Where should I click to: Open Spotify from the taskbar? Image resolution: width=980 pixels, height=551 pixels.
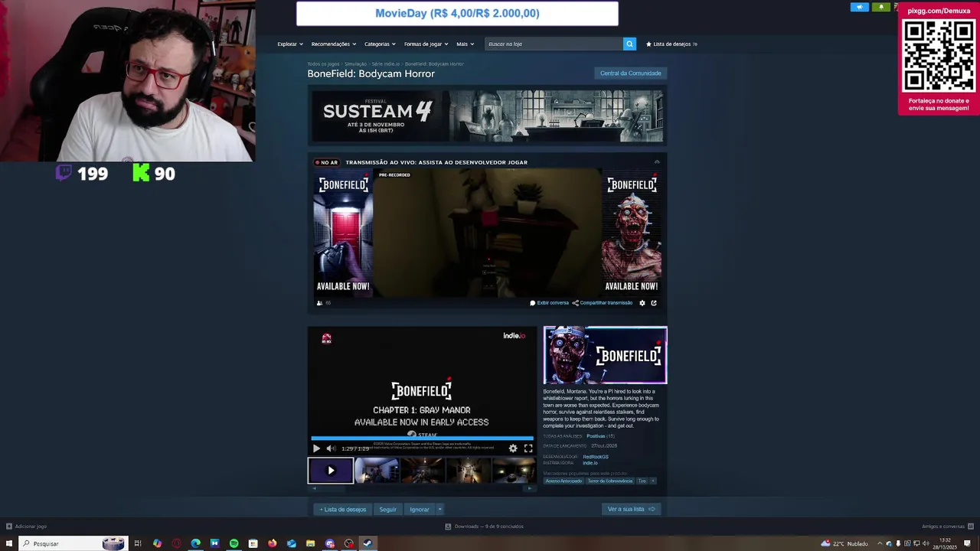pos(234,543)
